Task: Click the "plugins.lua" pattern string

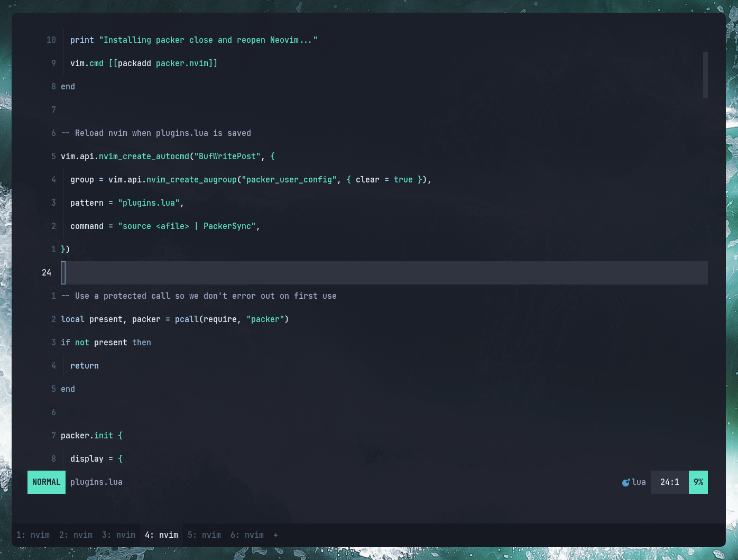Action: (x=149, y=203)
